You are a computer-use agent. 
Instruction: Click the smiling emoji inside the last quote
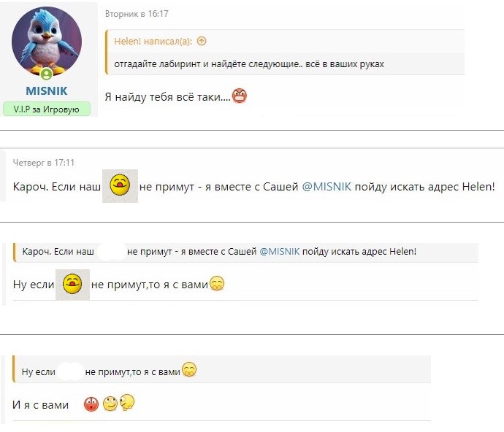point(188,371)
